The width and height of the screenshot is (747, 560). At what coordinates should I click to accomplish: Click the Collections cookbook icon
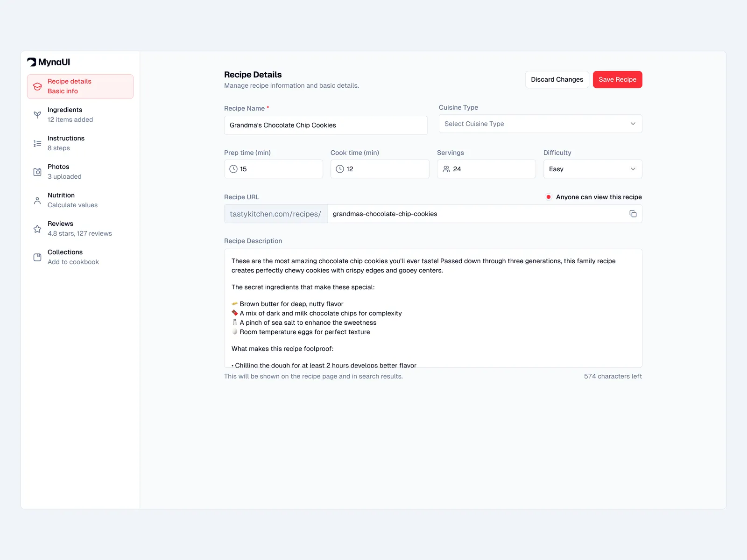pyautogui.click(x=37, y=257)
